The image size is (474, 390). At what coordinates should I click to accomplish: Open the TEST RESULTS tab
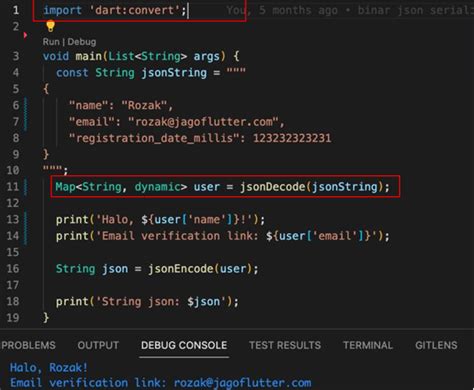(285, 345)
